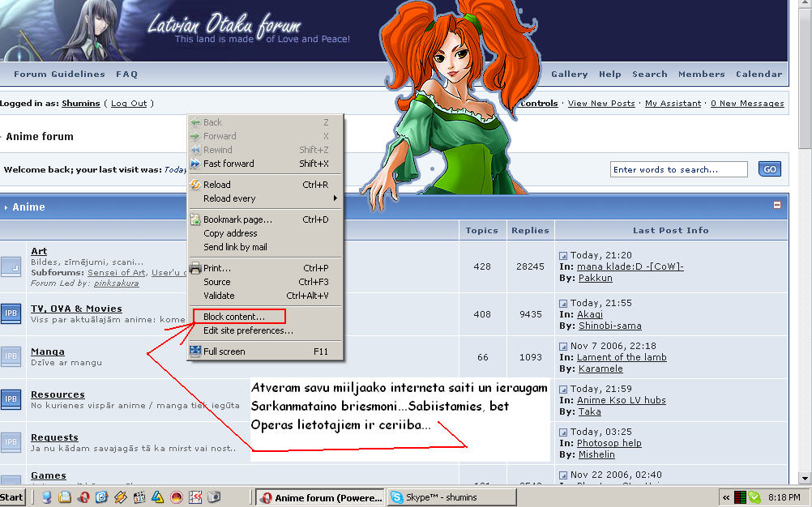This screenshot has height=507, width=812.
Task: Open the Sensei of Art subforum link
Action: coord(117,273)
